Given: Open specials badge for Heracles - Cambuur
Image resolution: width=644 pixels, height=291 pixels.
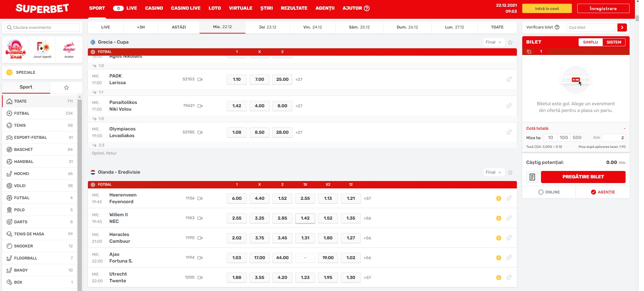Looking at the screenshot, I should [499, 238].
